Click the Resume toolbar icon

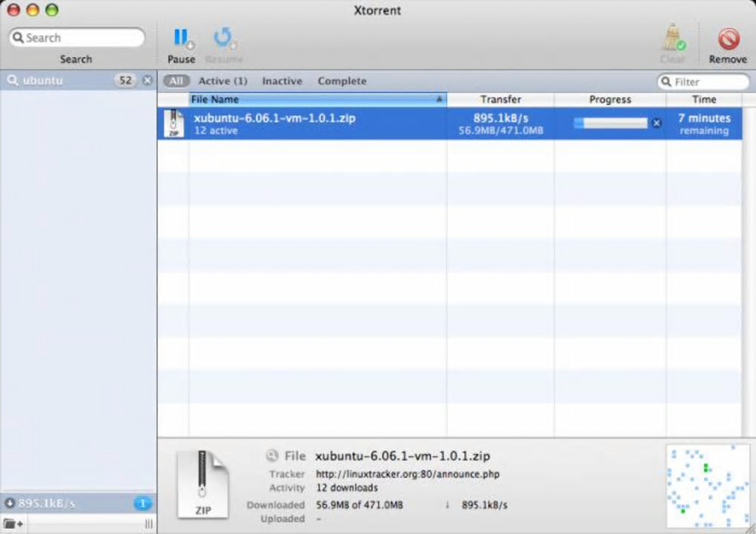click(x=224, y=39)
